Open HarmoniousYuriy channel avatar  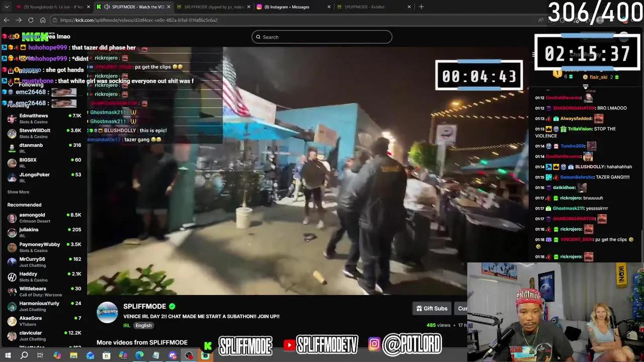12,306
